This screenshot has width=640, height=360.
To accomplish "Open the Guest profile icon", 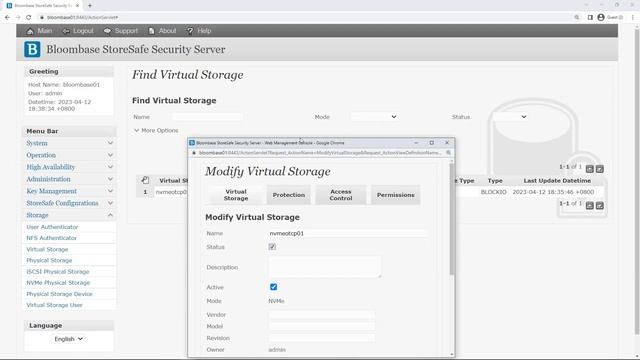I will pyautogui.click(x=601, y=18).
